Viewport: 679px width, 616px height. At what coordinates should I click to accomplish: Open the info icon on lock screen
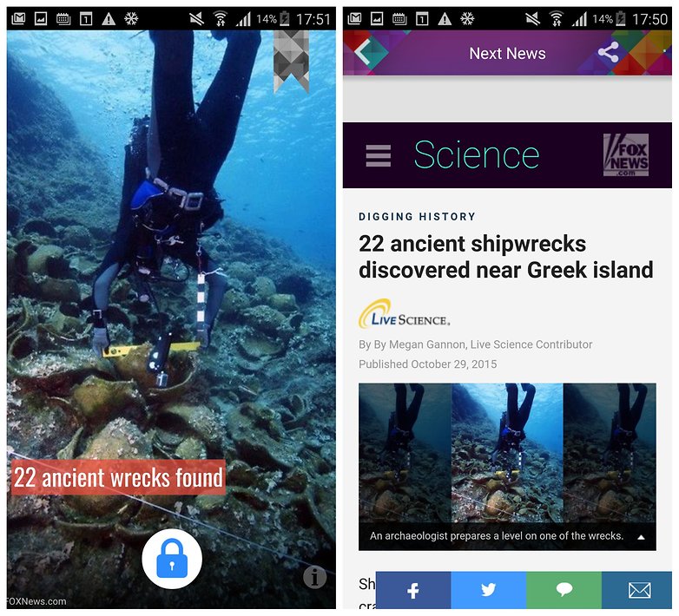click(315, 577)
